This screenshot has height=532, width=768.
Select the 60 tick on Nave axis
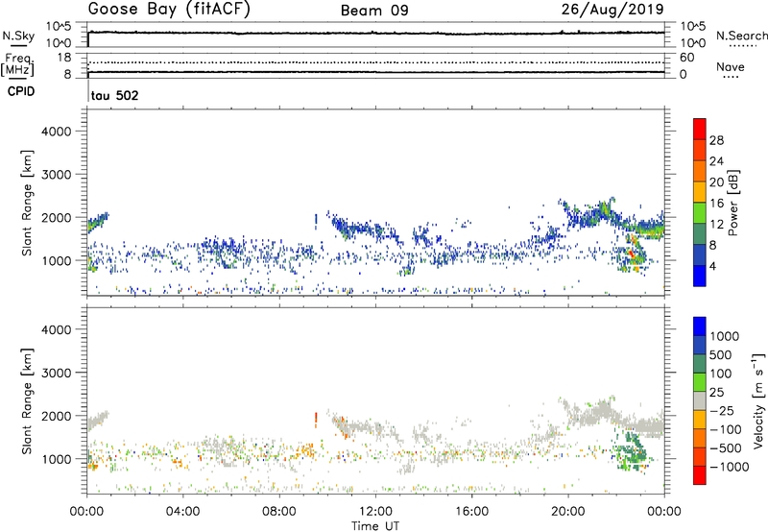click(x=686, y=58)
